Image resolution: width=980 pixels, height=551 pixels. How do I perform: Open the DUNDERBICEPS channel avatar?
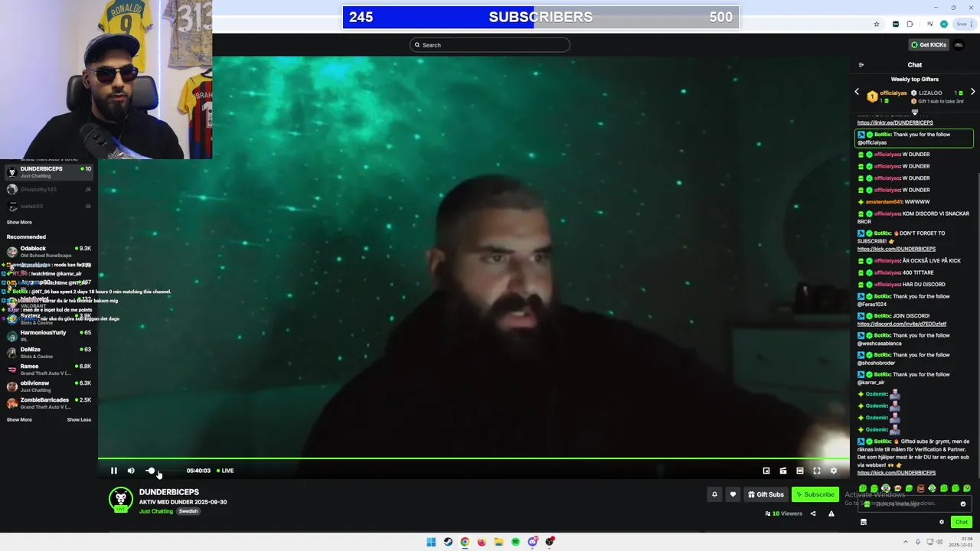(120, 499)
